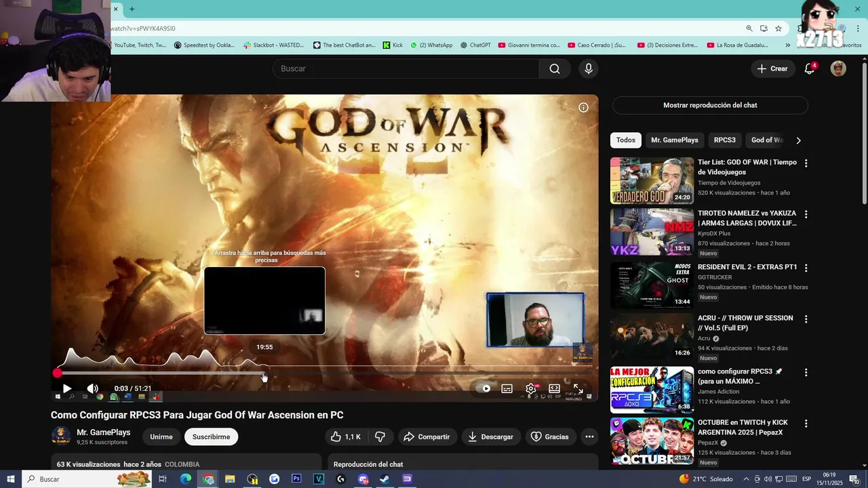Click the Gracias button
The width and height of the screenshot is (868, 488).
(x=550, y=437)
